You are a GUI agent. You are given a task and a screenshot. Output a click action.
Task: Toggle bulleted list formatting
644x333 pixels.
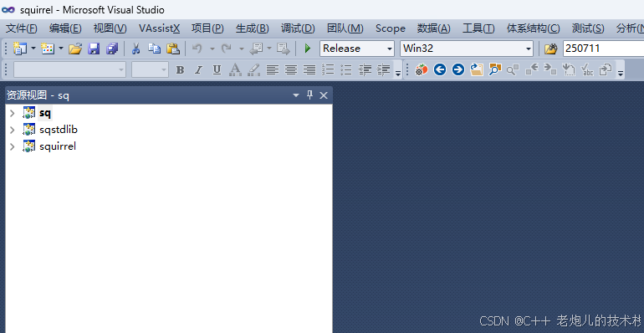click(x=346, y=70)
